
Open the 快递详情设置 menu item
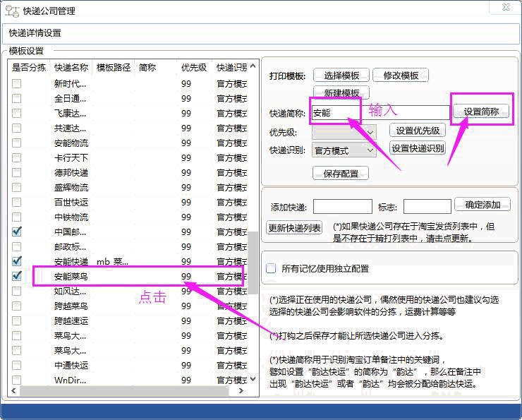(x=35, y=33)
